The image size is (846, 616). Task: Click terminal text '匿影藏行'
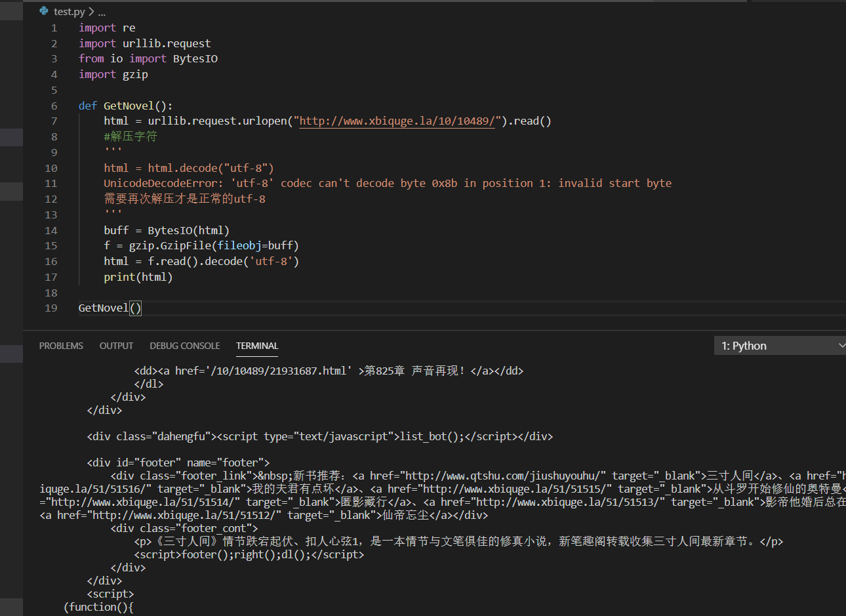364,503
